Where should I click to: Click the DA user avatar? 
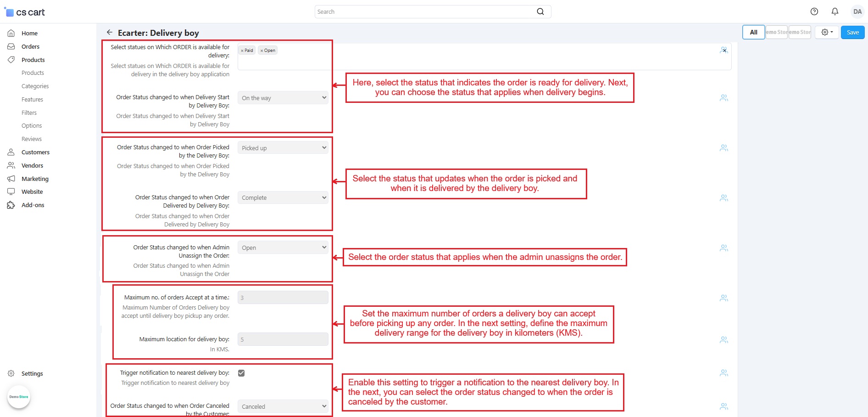[x=857, y=11]
